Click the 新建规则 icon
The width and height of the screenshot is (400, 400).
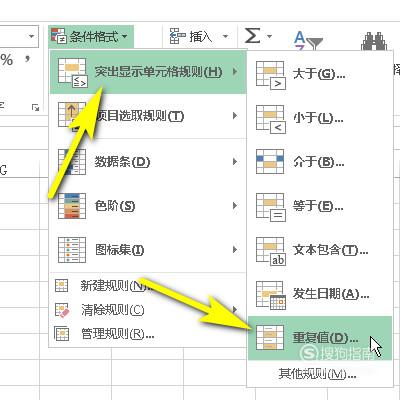61,285
